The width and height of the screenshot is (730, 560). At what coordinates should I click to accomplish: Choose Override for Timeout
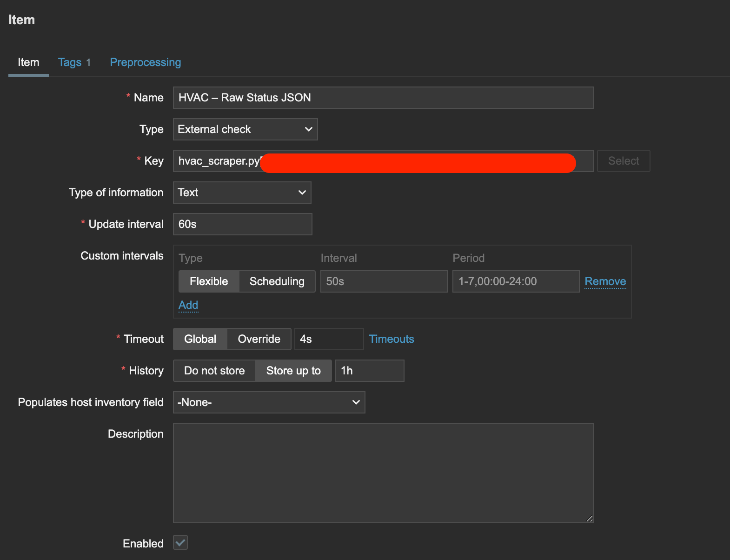[x=259, y=339]
